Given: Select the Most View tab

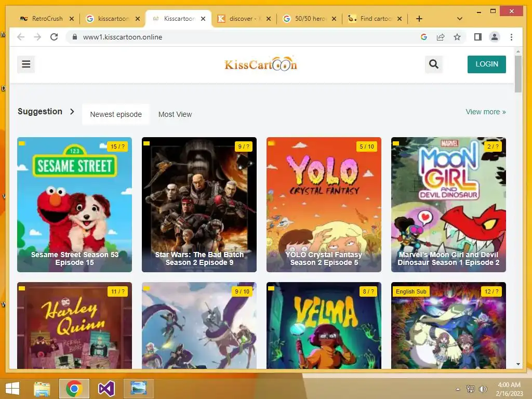Looking at the screenshot, I should tap(175, 114).
